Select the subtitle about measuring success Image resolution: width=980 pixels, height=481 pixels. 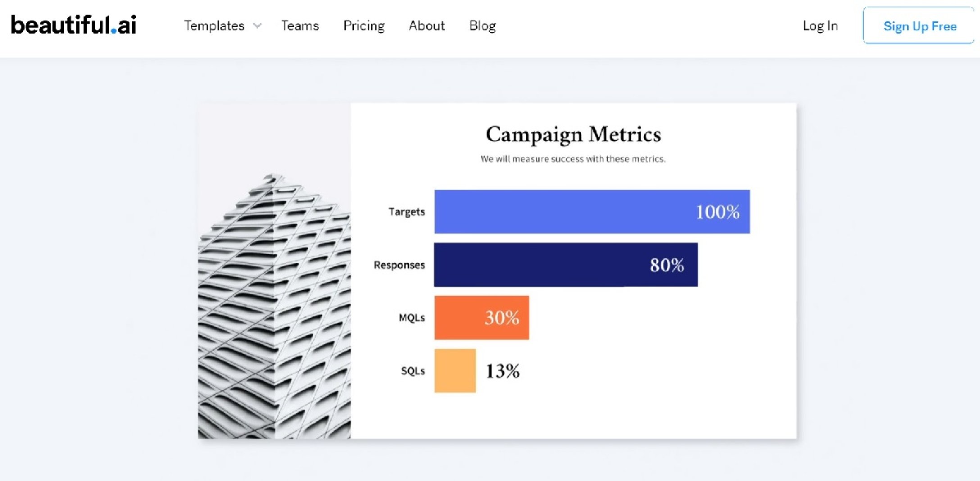573,159
